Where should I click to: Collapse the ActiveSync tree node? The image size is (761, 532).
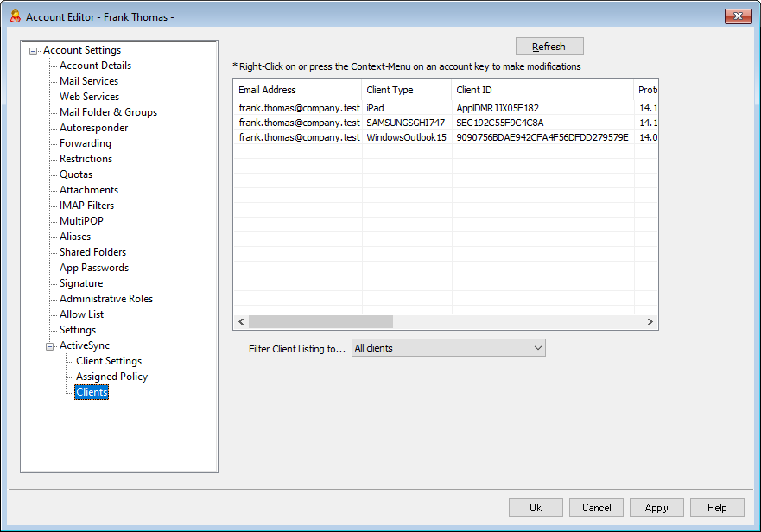click(50, 345)
